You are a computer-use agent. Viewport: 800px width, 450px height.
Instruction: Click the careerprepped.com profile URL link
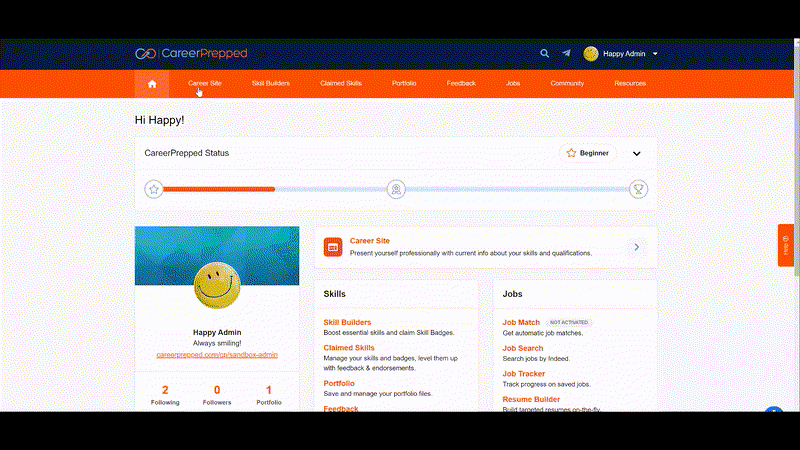tap(217, 355)
